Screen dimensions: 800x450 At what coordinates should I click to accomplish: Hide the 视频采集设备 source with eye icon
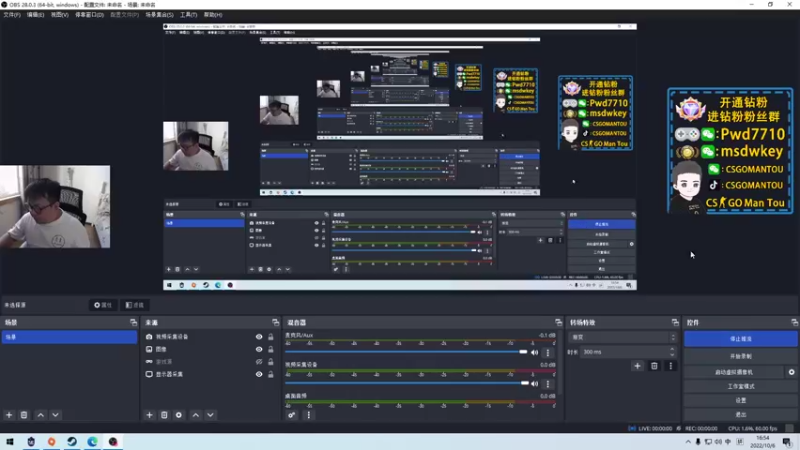(x=259, y=337)
